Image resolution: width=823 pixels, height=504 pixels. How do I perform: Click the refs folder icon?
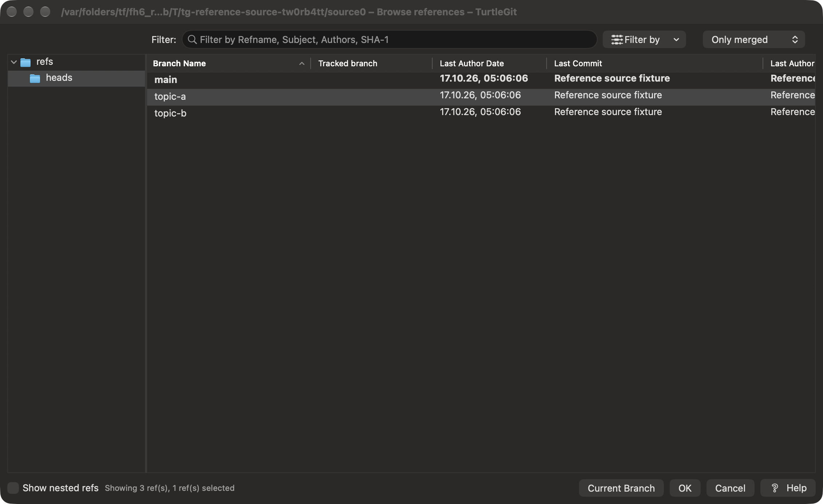25,62
